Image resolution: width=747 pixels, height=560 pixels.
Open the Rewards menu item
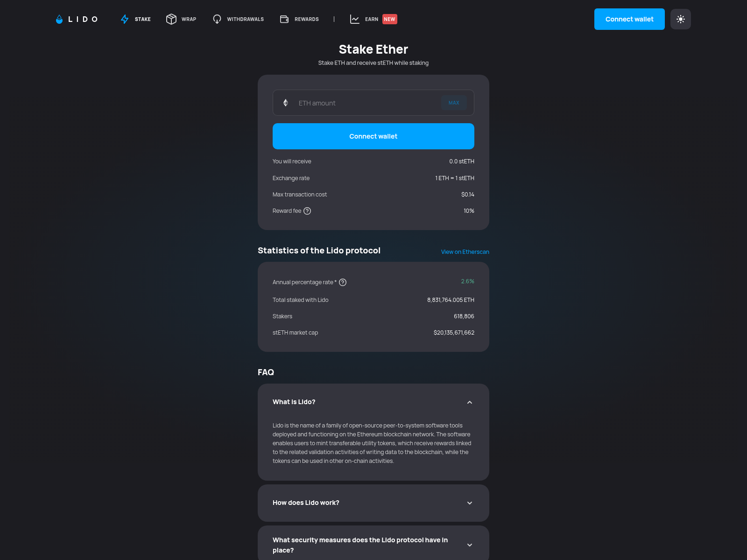[x=299, y=19]
